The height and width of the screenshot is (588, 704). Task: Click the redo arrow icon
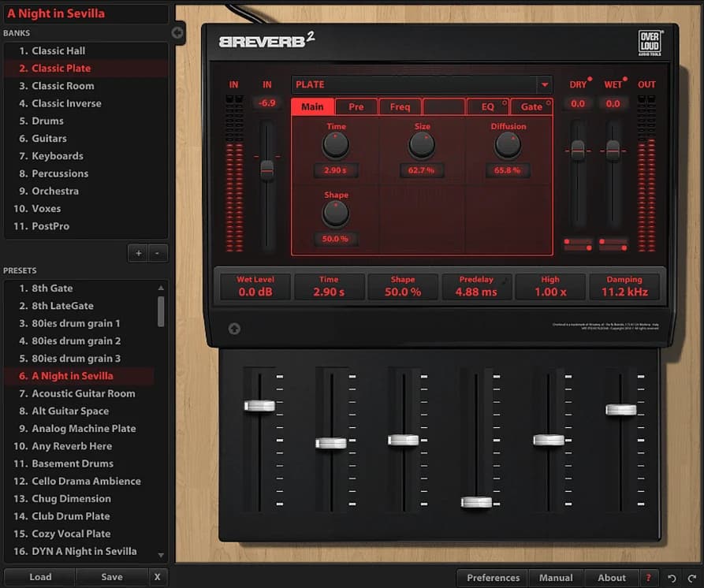coord(691,579)
